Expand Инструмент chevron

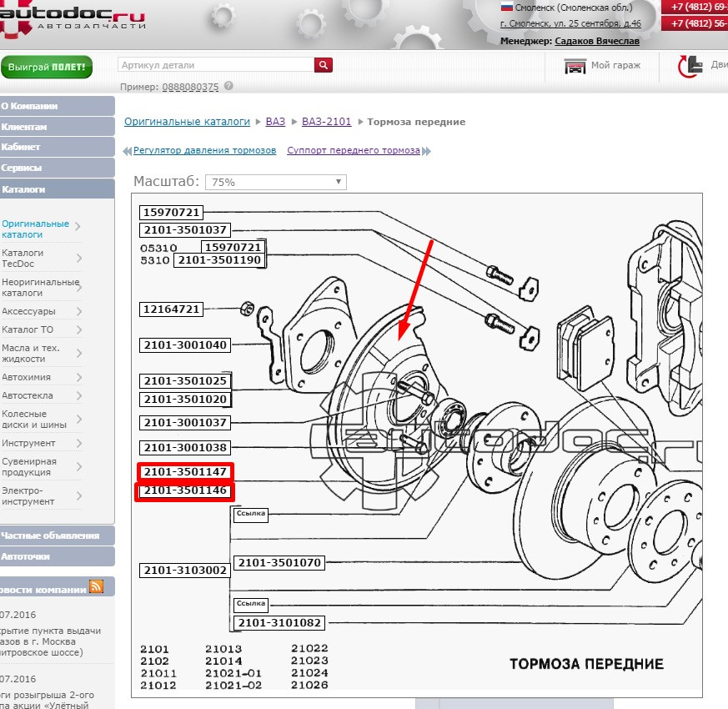pyautogui.click(x=79, y=444)
